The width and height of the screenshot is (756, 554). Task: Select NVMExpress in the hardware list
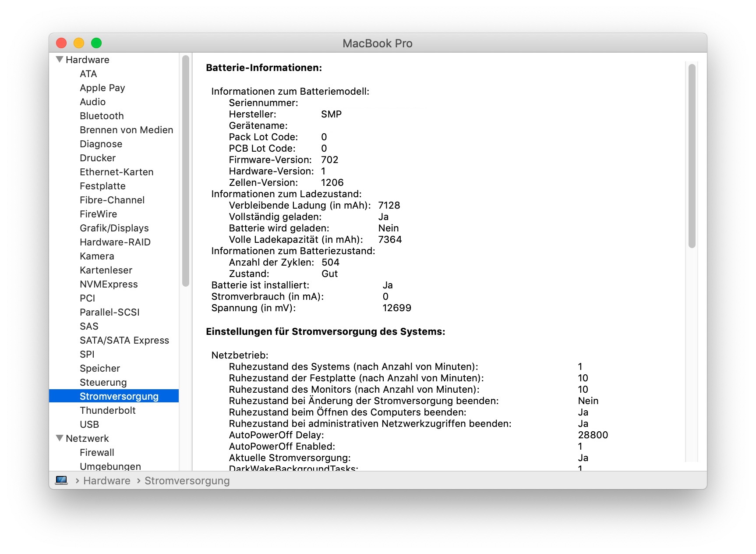tap(109, 284)
